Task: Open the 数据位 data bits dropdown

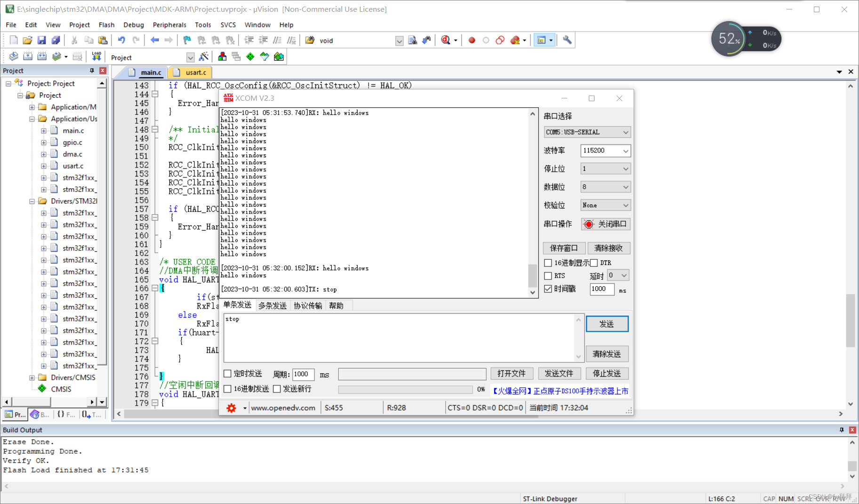Action: click(605, 187)
